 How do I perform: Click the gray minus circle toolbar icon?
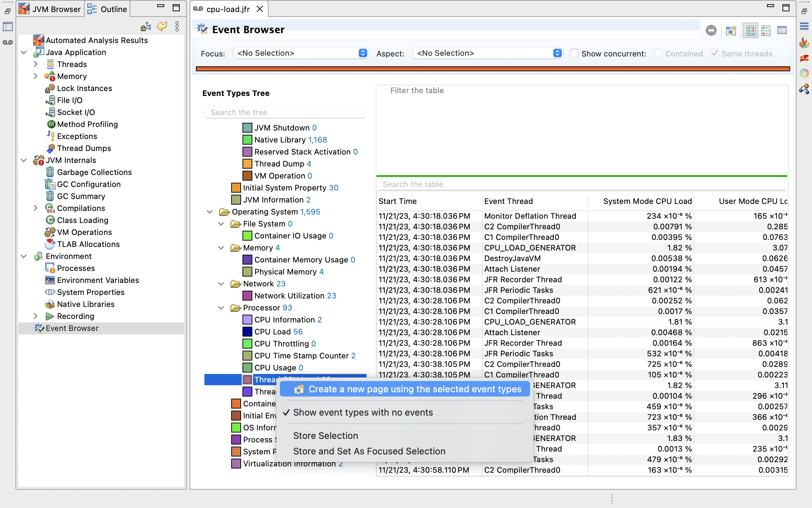coord(711,31)
